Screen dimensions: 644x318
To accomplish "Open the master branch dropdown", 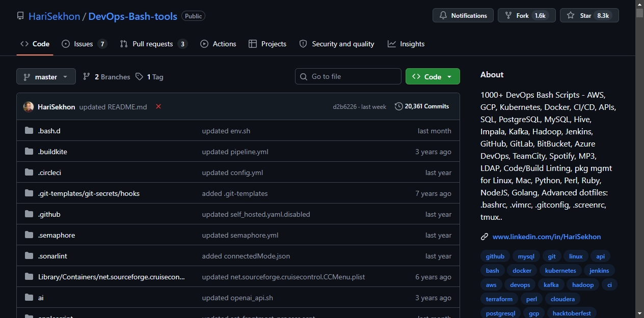I will [x=46, y=77].
